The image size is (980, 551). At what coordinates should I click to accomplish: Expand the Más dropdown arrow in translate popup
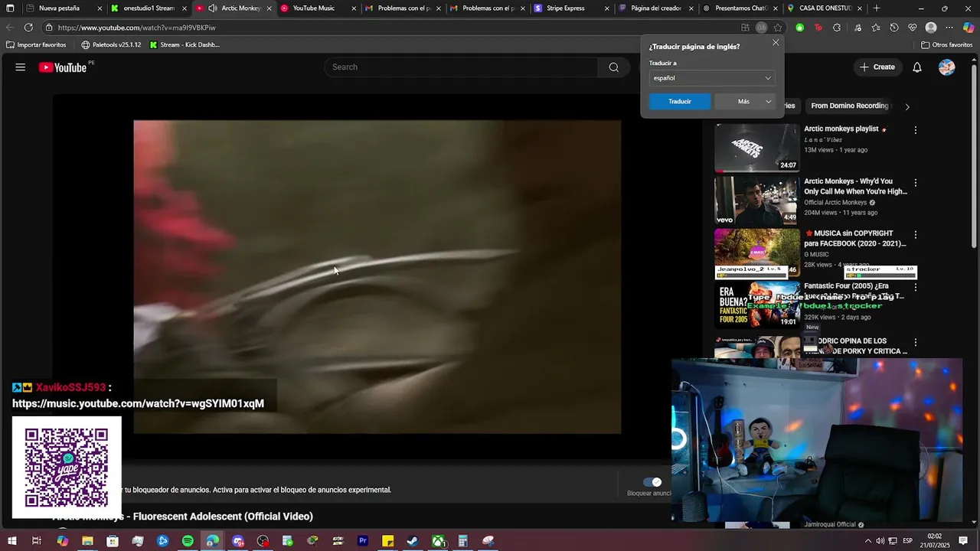pos(768,102)
